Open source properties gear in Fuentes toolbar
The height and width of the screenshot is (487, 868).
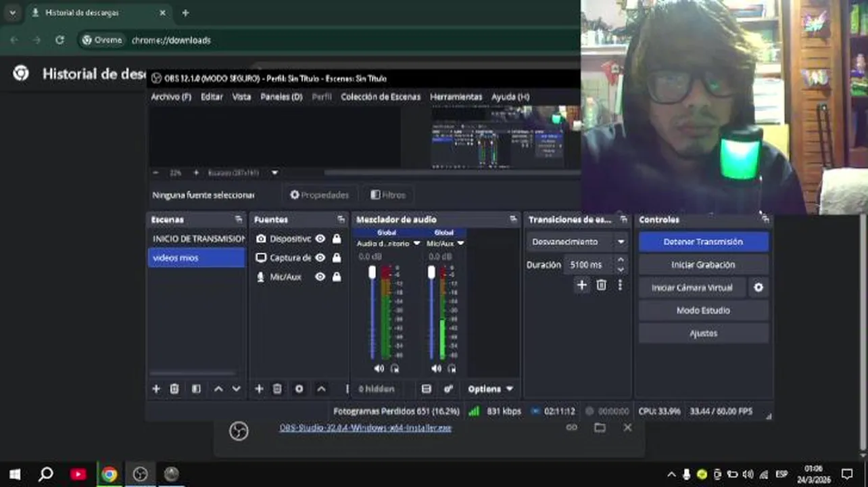click(x=299, y=389)
